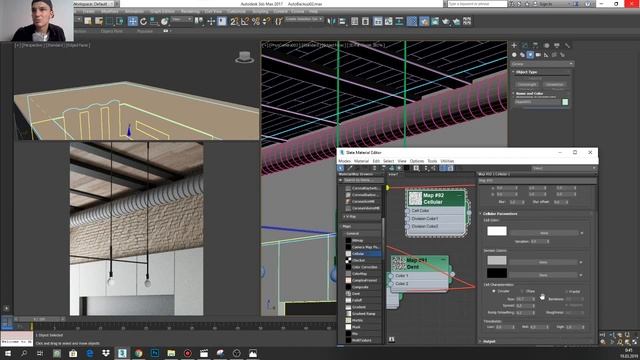Open the Utilities menu in Slate editor
The height and width of the screenshot is (360, 640).
[x=447, y=161]
